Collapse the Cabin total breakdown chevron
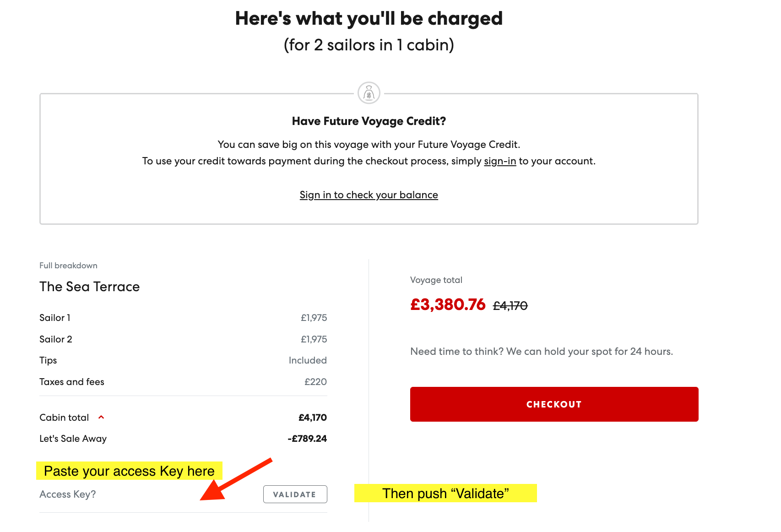 [101, 417]
